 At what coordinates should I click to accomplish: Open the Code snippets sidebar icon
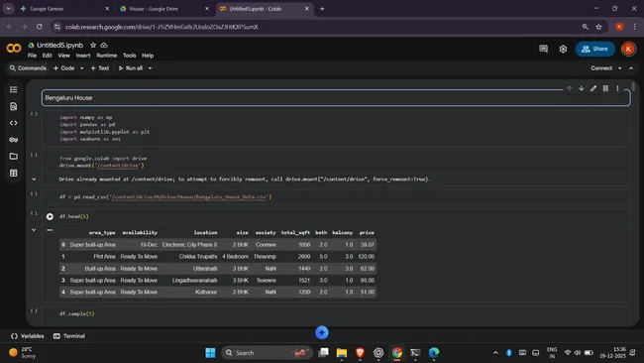(x=14, y=123)
